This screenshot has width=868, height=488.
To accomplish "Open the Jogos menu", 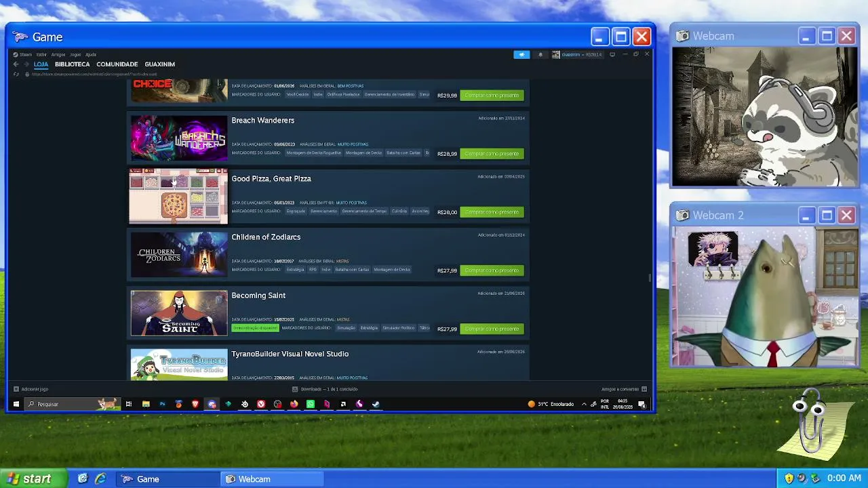I will point(75,54).
